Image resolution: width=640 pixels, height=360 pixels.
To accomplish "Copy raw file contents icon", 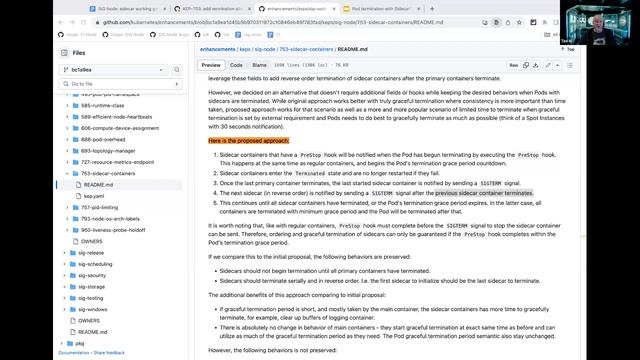I will tap(526, 65).
